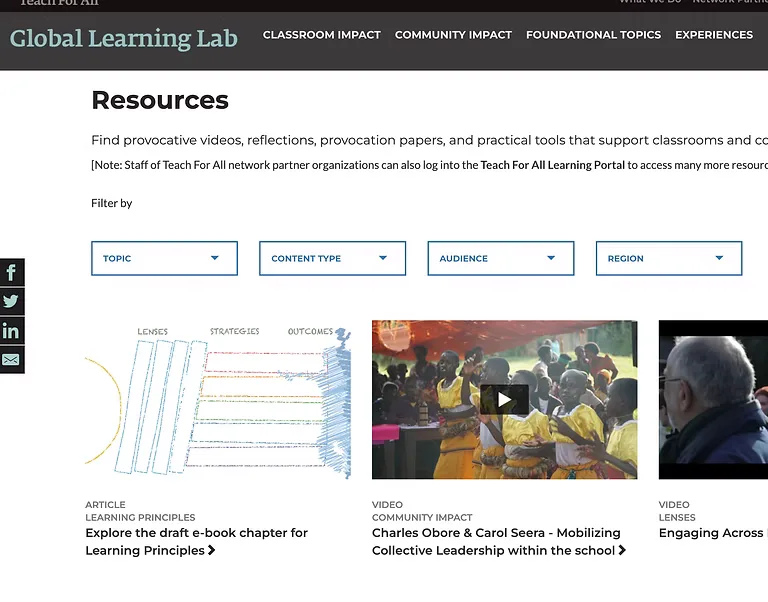Click the chevron after Learning Principles title
This screenshot has width=768, height=602.
pyautogui.click(x=212, y=550)
